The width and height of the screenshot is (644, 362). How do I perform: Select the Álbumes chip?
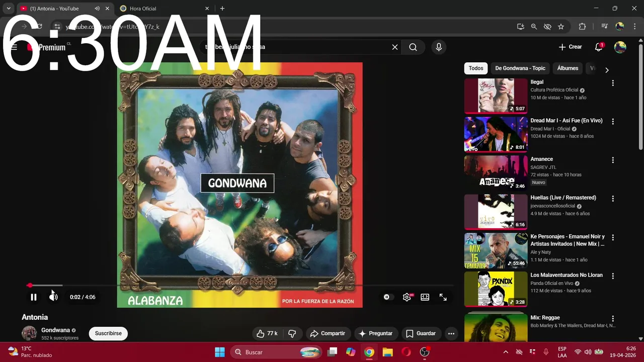click(568, 68)
